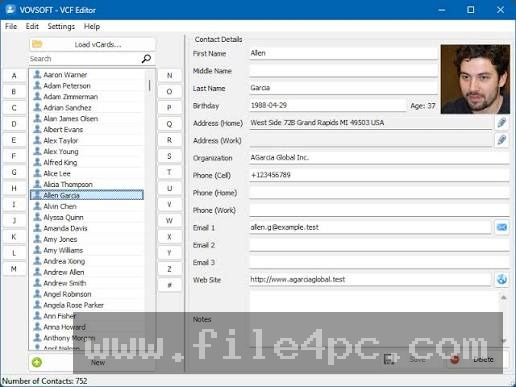Select contact Alyssa Quinn
Image resolution: width=516 pixels, height=387 pixels.
click(87, 217)
